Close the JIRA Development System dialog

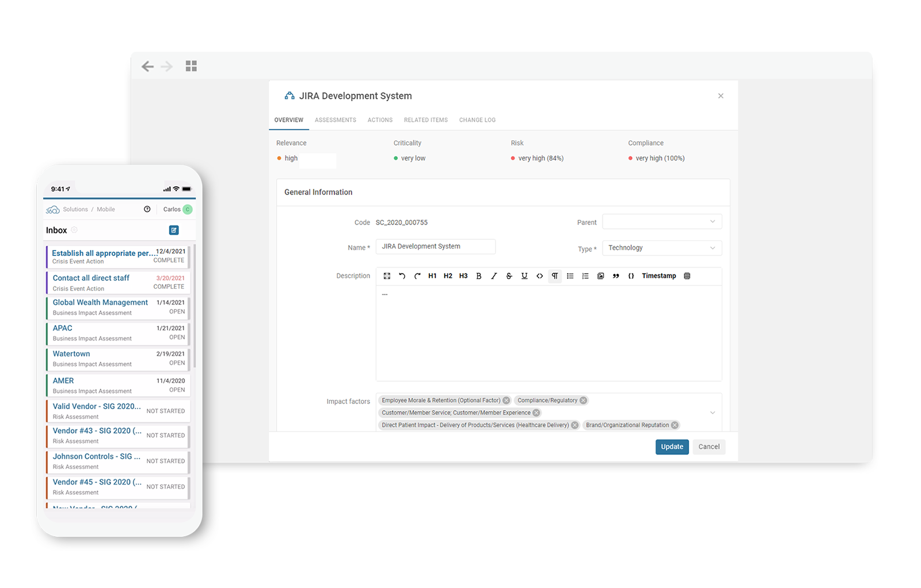coord(721,96)
